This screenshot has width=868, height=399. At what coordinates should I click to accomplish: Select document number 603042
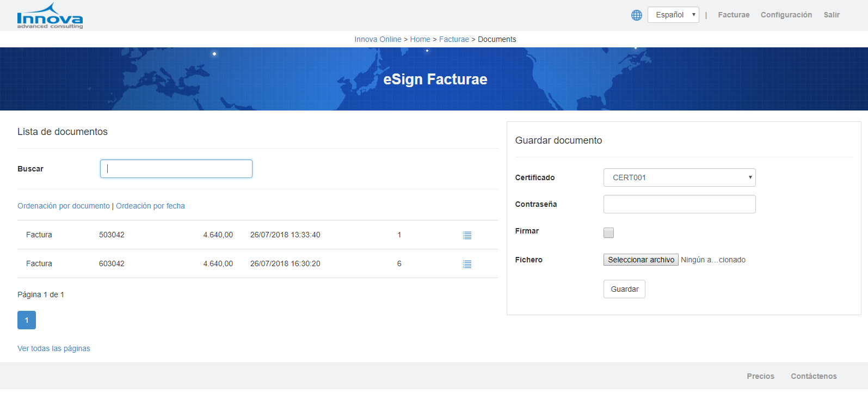pos(112,263)
